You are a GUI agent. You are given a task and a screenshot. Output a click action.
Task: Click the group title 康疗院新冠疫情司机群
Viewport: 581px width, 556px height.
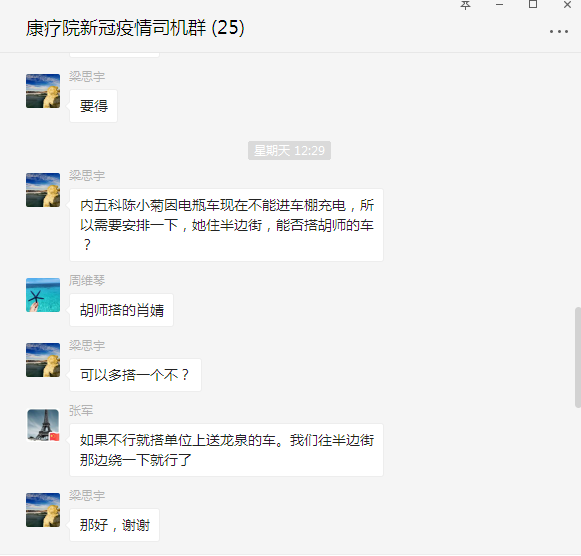(x=116, y=28)
